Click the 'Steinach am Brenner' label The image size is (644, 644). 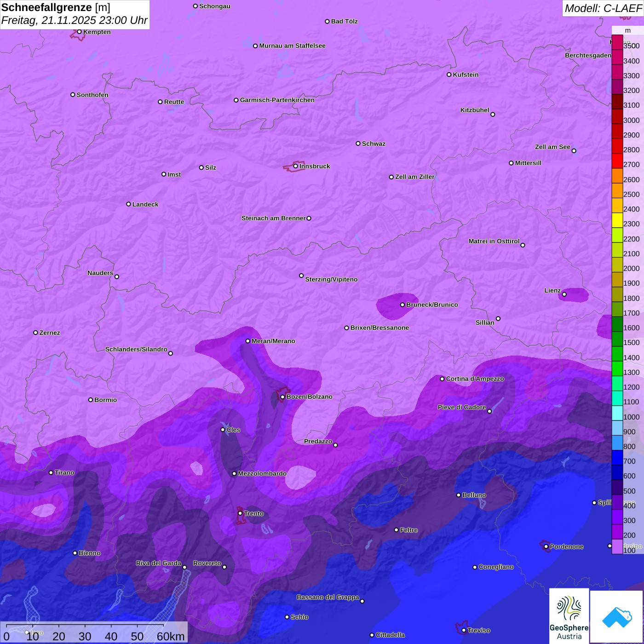coord(273,218)
